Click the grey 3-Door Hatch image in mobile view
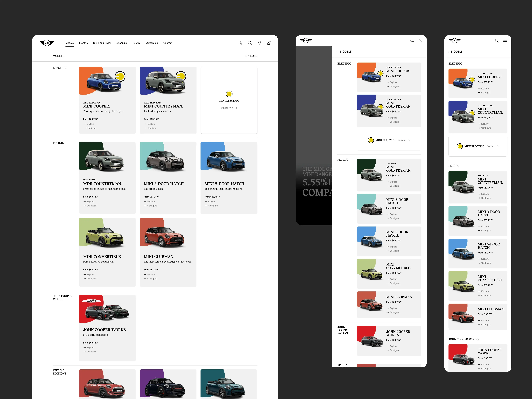The image size is (532, 399). coord(463,221)
